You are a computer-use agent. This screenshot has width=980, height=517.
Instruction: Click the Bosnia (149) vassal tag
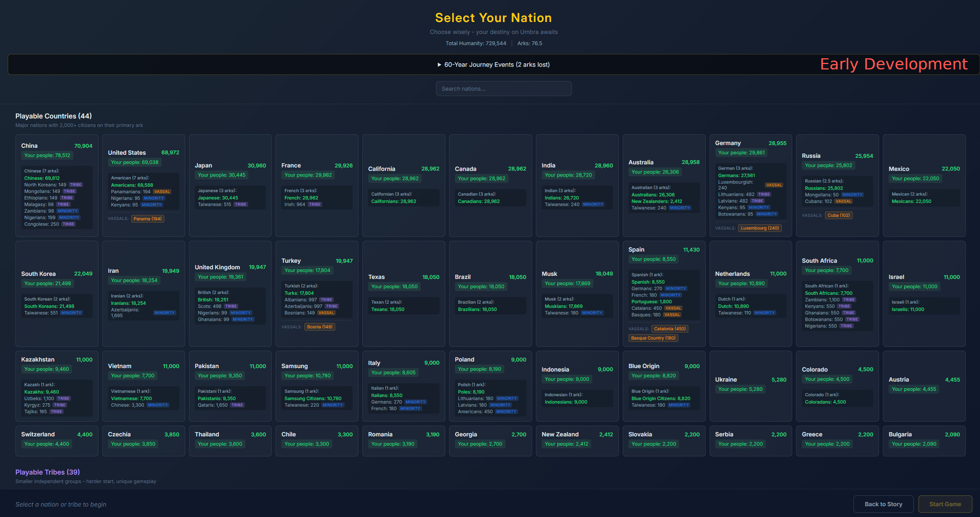pos(320,327)
